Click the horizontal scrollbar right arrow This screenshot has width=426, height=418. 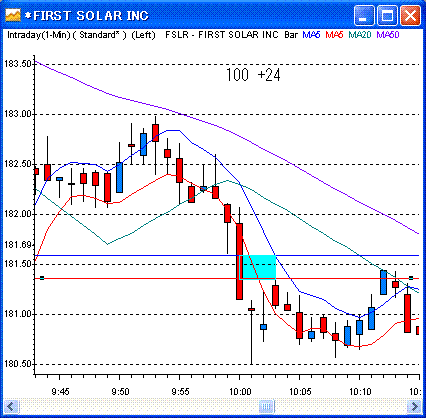point(414,406)
